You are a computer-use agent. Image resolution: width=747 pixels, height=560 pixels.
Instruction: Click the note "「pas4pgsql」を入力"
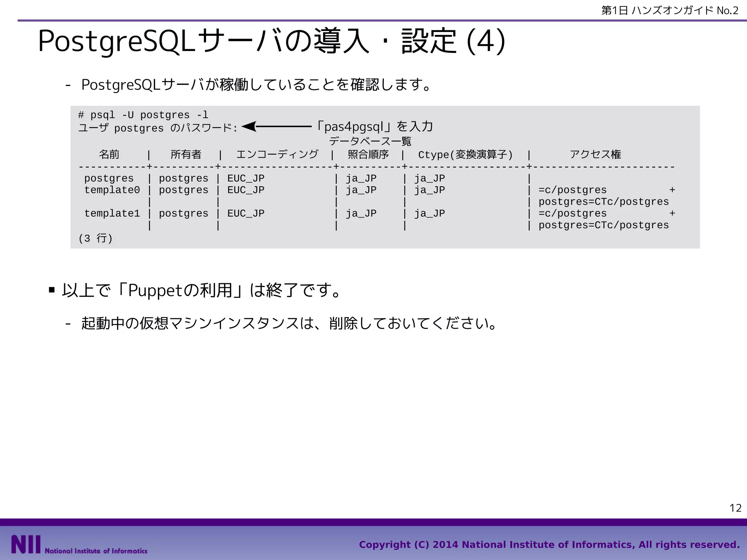coord(373,127)
